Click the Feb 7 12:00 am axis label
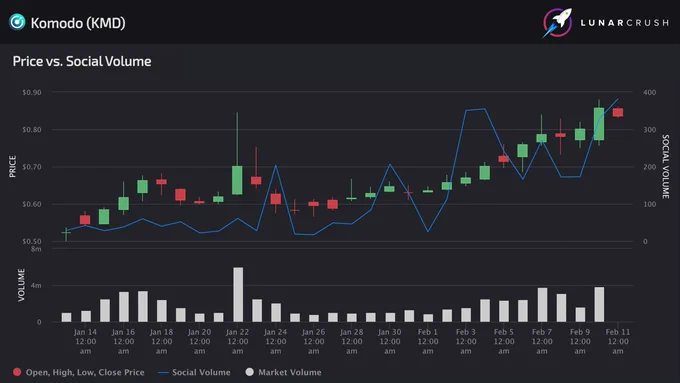Viewport: 680px width, 383px height. [x=542, y=341]
